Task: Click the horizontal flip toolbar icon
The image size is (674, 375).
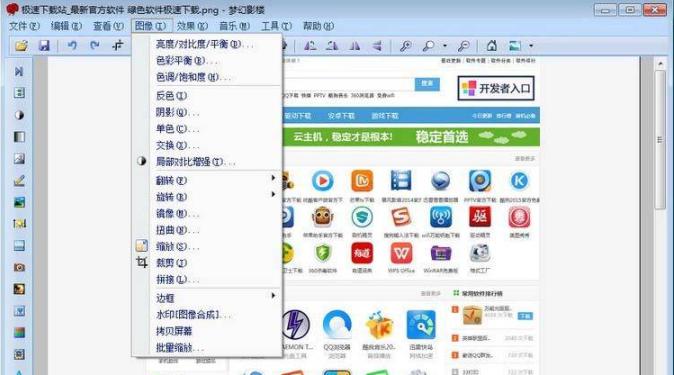Action: pos(355,46)
